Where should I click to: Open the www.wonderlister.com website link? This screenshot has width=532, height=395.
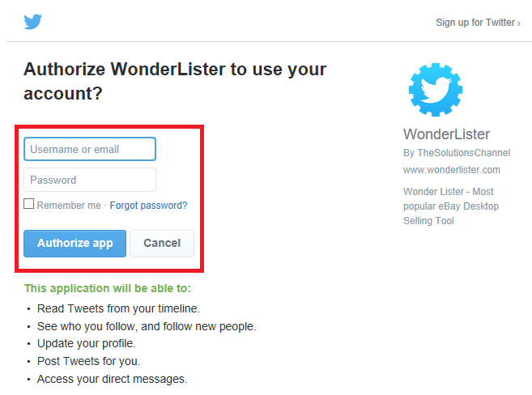(x=452, y=170)
